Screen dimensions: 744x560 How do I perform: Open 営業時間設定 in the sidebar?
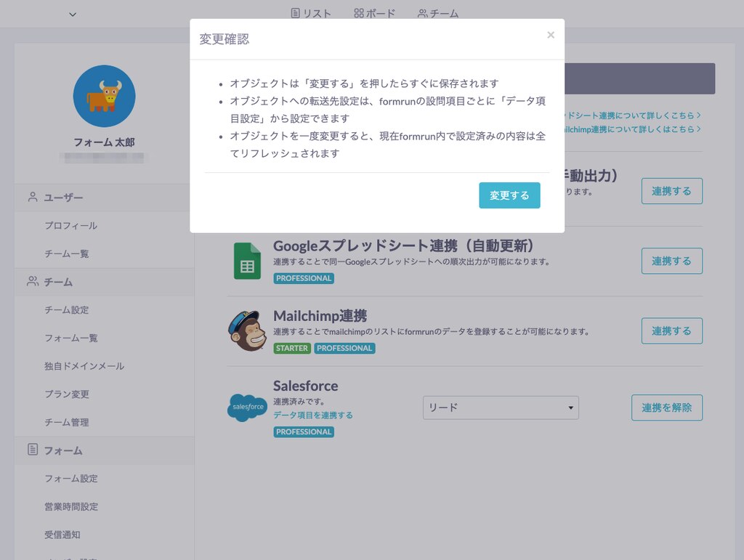[70, 506]
